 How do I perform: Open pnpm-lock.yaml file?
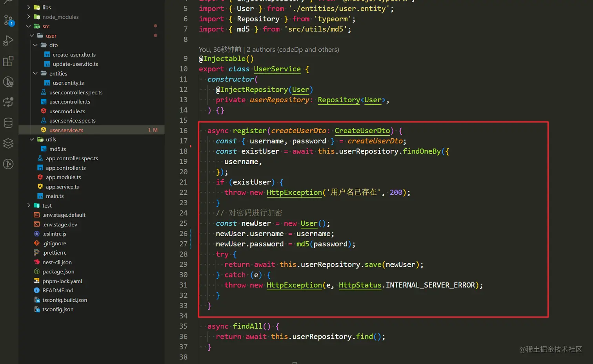[62, 281]
